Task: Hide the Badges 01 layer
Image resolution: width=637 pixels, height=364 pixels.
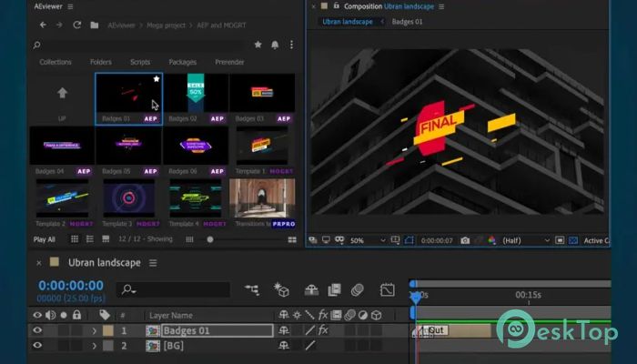Action: click(x=37, y=330)
